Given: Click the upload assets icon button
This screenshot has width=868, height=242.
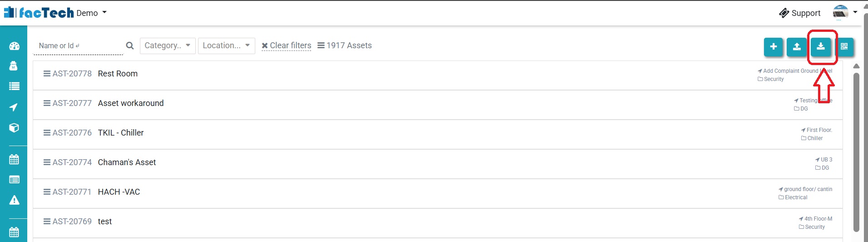Looking at the screenshot, I should 797,47.
